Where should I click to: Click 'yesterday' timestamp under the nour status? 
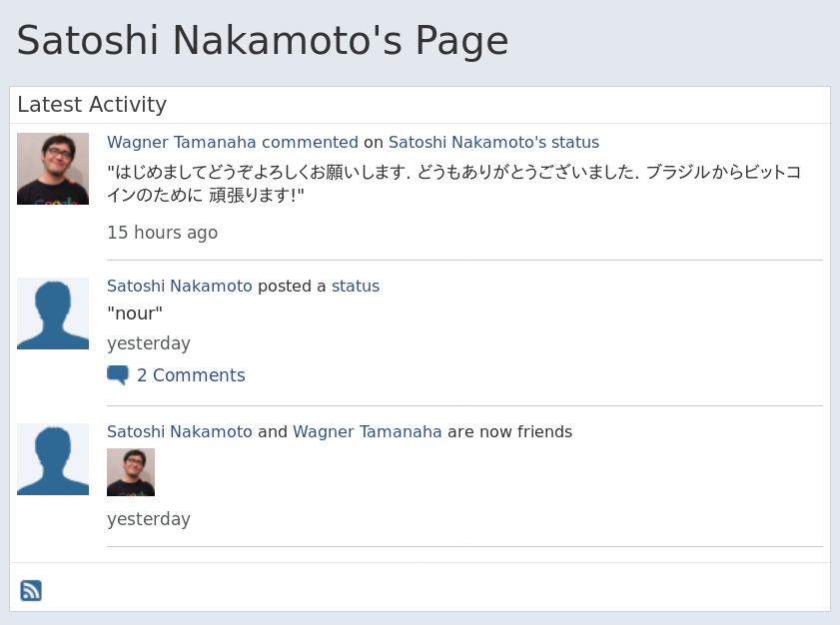pos(149,343)
